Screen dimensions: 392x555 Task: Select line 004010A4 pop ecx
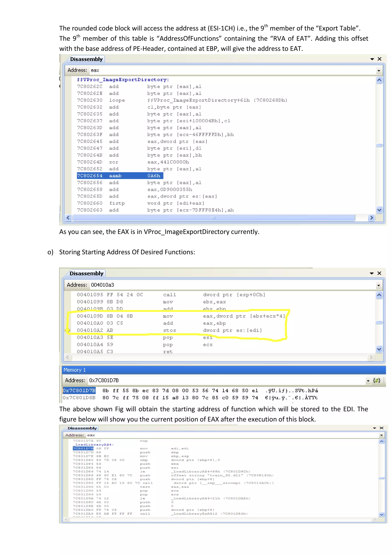[x=145, y=345]
